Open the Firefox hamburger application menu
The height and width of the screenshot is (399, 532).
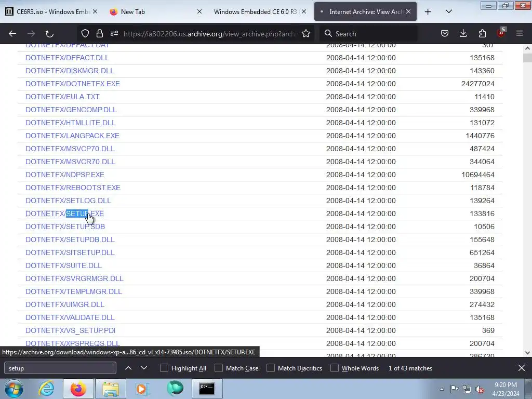coord(520,33)
